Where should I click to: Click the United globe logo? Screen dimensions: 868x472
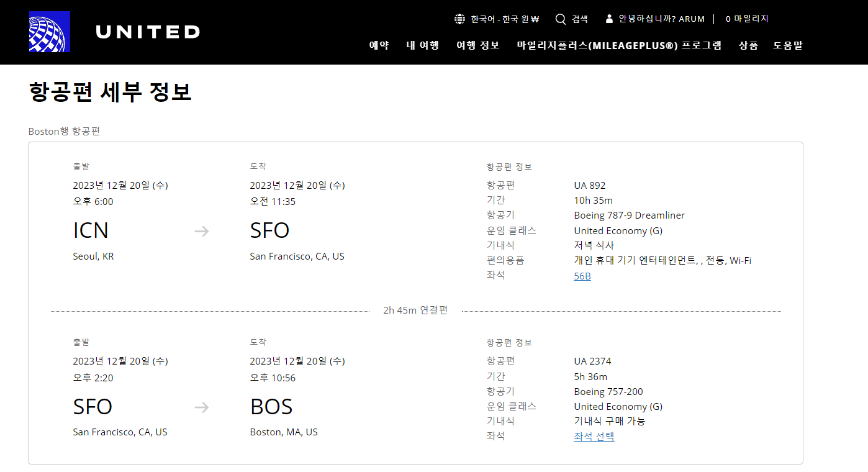tap(50, 32)
